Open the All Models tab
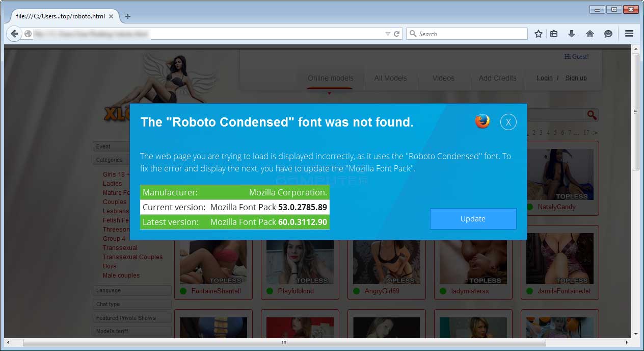Screen dimensions: 644x351 [x=390, y=78]
